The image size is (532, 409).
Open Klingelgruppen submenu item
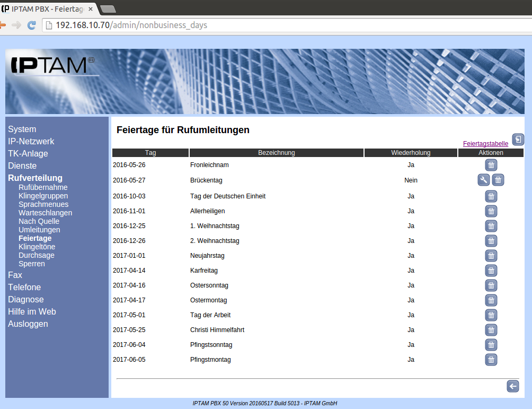click(x=43, y=196)
